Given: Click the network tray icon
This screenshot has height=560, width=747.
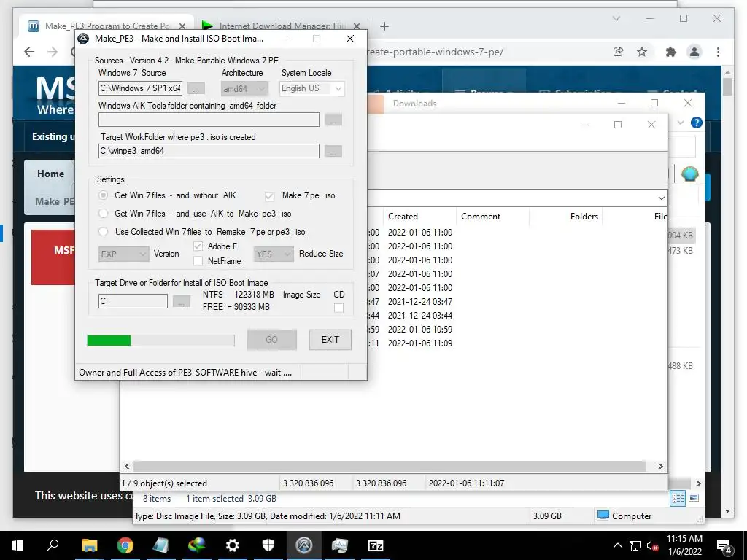Looking at the screenshot, I should 635,545.
